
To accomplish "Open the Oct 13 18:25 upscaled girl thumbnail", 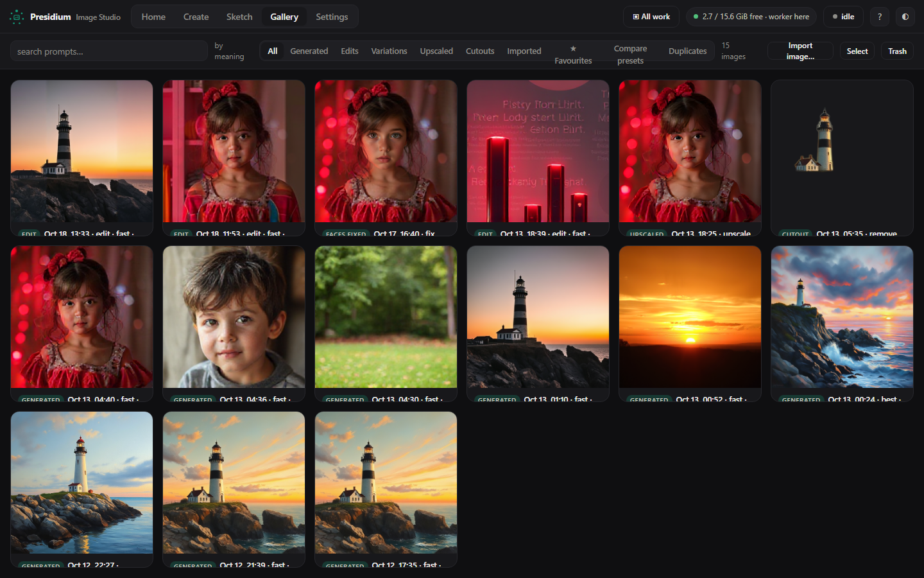I will (x=690, y=152).
